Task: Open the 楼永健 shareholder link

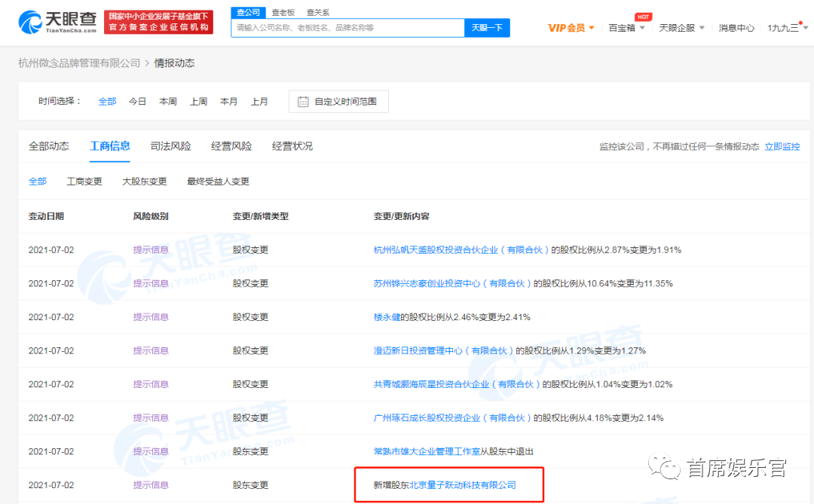Action: tap(387, 317)
